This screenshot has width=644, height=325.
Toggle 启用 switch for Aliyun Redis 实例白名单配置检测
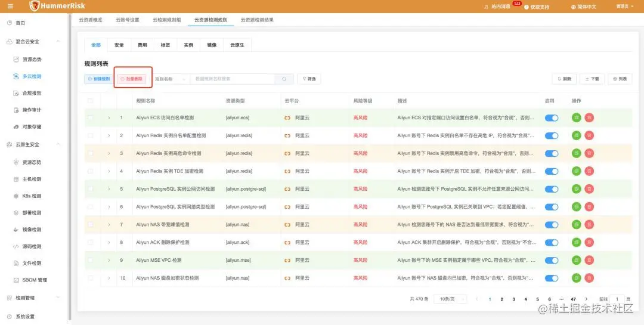pyautogui.click(x=552, y=135)
